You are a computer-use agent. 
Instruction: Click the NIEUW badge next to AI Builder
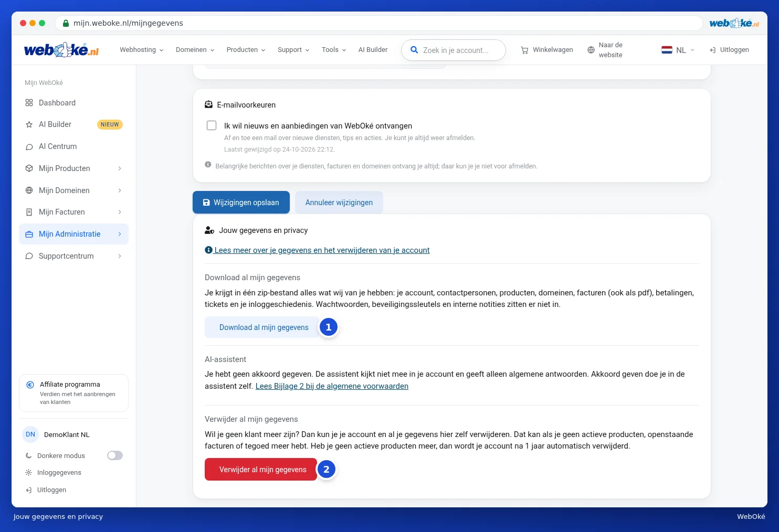pyautogui.click(x=110, y=124)
